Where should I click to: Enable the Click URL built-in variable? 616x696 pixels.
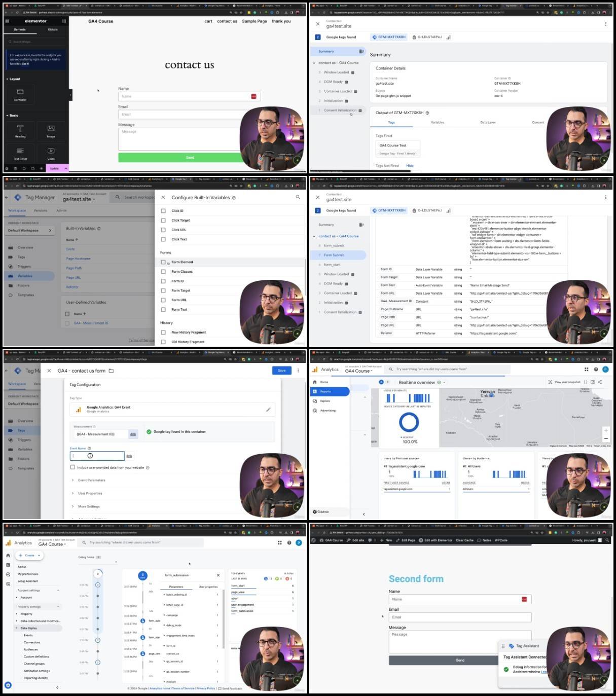(x=163, y=230)
